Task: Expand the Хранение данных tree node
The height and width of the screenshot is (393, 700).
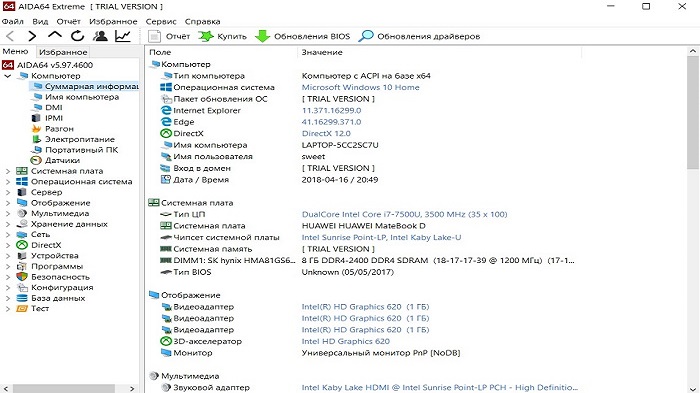Action: [7, 224]
